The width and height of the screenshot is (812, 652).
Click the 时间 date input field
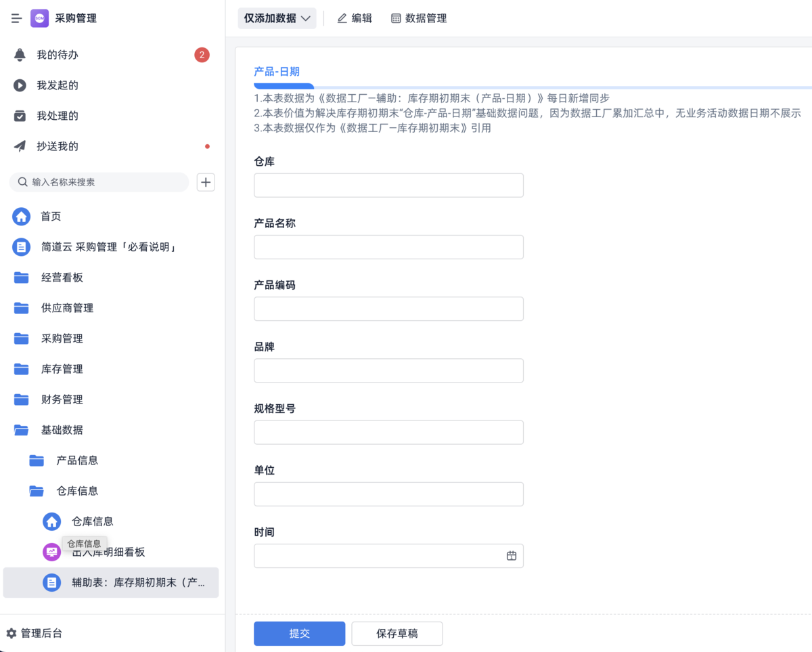coord(388,556)
